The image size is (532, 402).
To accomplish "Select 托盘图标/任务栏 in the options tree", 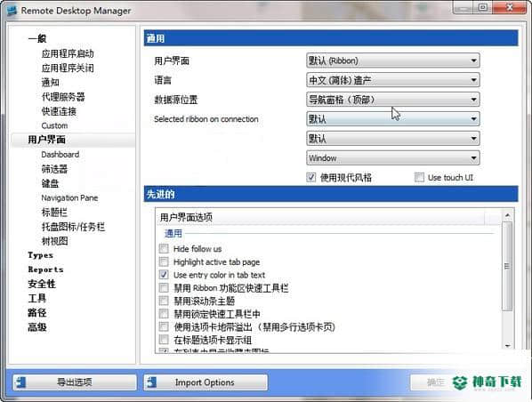I will (x=73, y=227).
